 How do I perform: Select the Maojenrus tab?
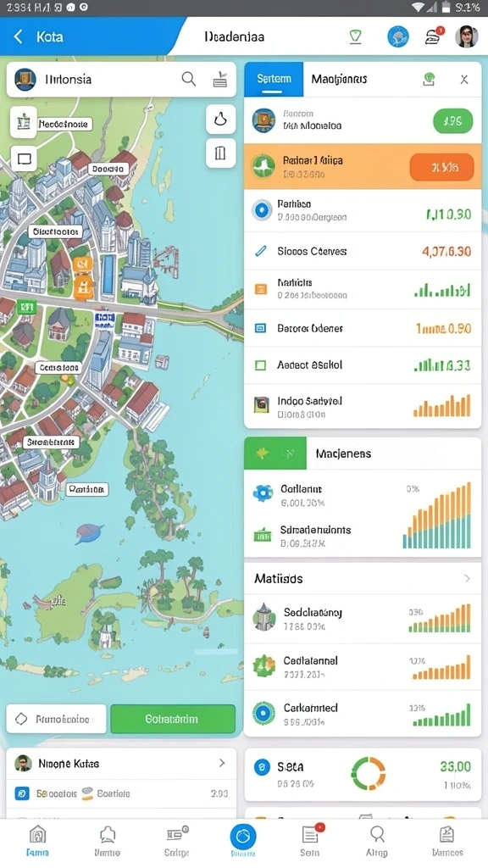pos(339,79)
